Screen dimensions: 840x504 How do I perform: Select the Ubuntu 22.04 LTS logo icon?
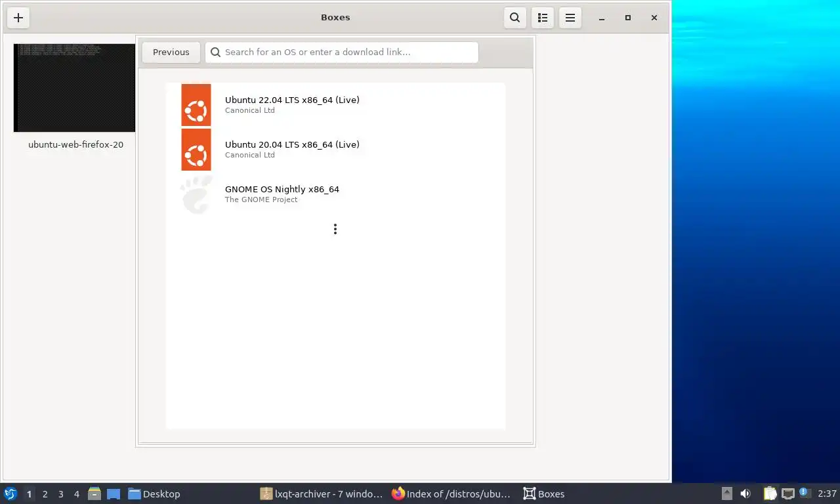pos(196,105)
